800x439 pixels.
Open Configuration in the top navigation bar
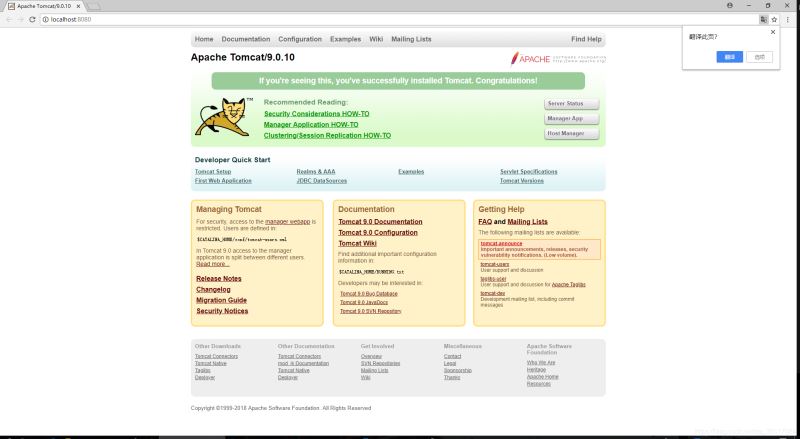coord(299,39)
